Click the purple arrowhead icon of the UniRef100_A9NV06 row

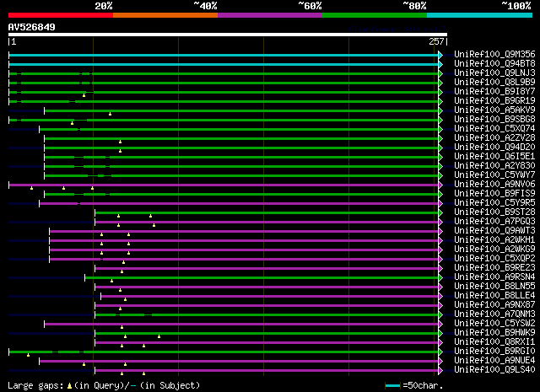click(440, 185)
